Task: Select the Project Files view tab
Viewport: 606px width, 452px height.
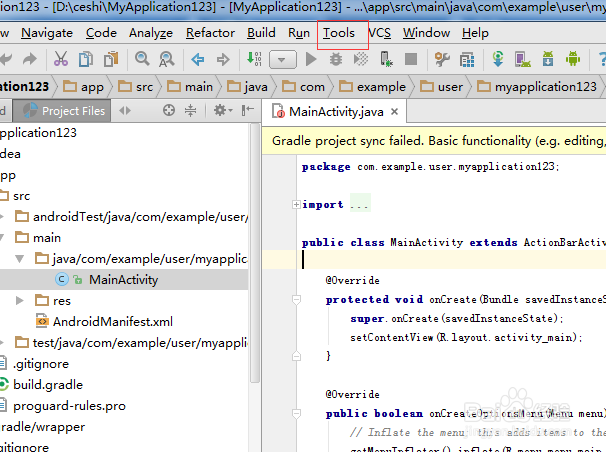Action: click(62, 111)
